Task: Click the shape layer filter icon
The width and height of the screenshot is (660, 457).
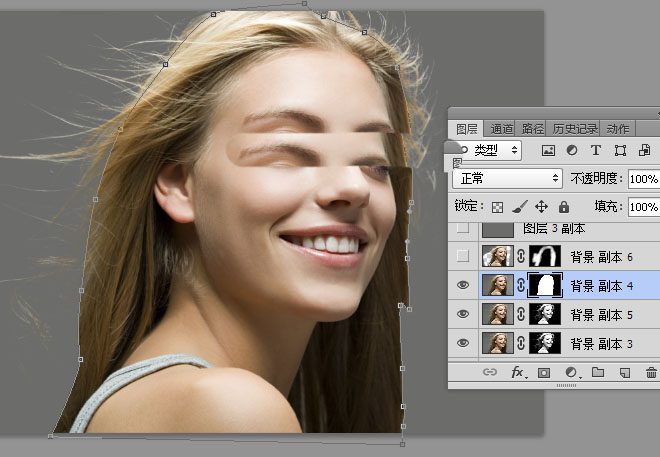Action: 620,151
